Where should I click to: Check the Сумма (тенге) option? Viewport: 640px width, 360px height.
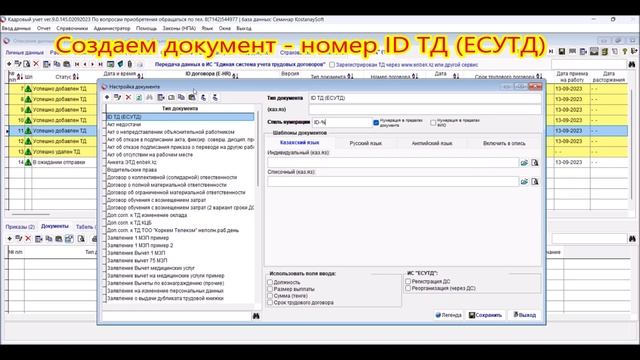[270, 296]
